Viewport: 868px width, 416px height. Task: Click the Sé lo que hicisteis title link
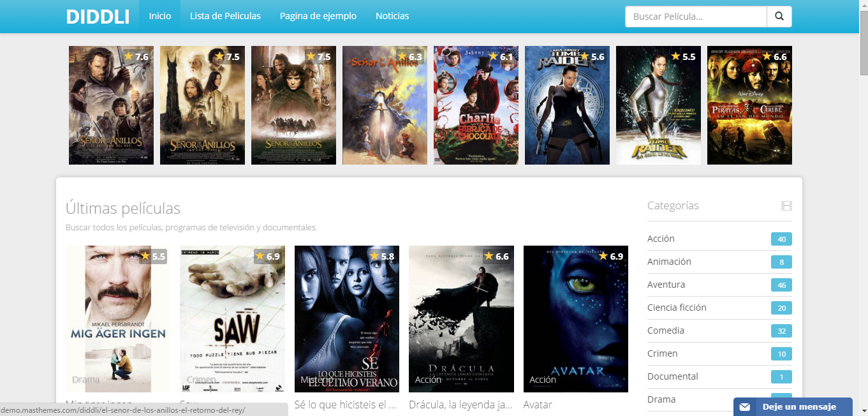click(346, 405)
